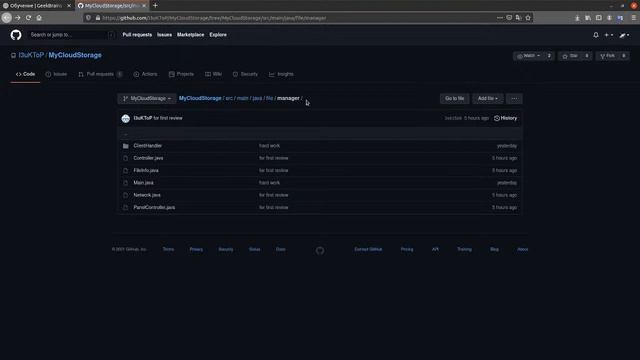Click the file icon beside PanelController.java
This screenshot has width=640, height=360.
tap(126, 208)
